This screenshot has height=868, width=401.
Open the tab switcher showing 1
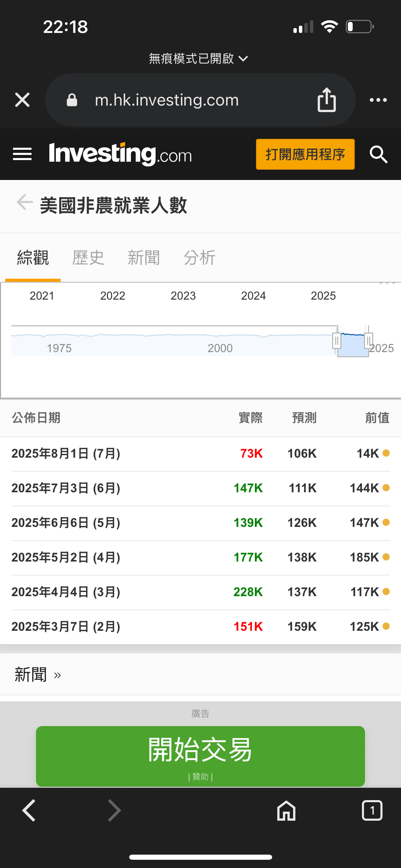click(x=372, y=810)
